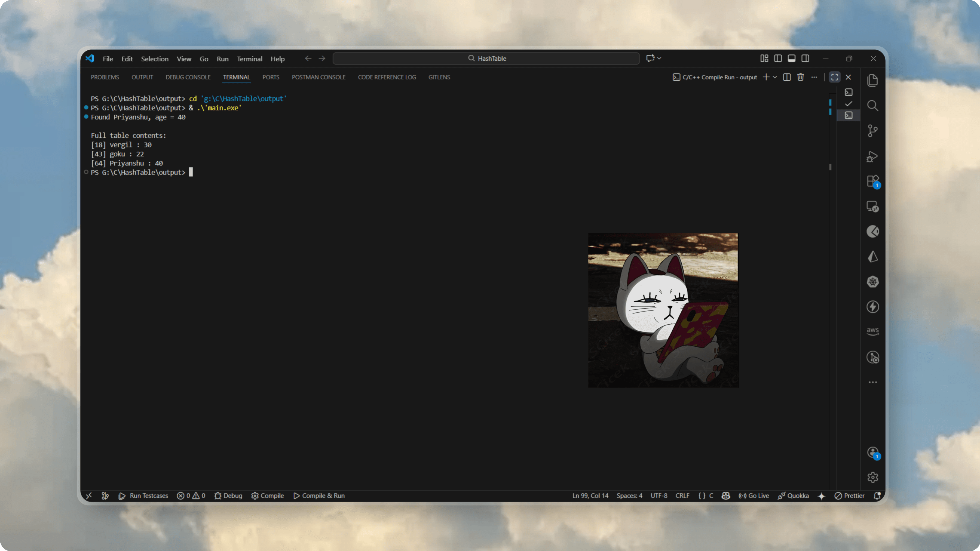Open Source Control view

coord(872,131)
